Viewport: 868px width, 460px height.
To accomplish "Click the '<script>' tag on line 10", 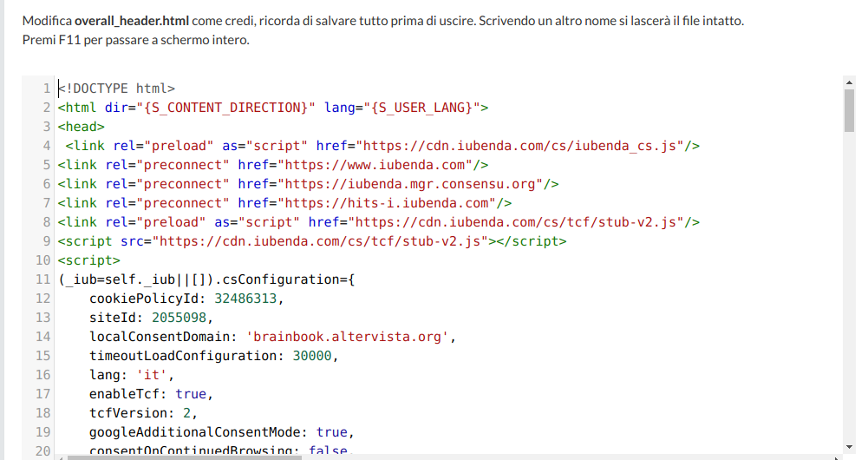I will [89, 260].
